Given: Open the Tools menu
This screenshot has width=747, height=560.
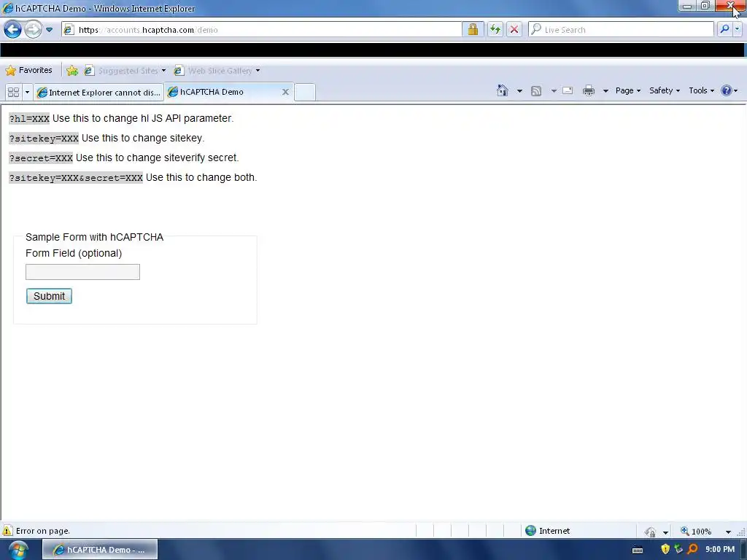Looking at the screenshot, I should tap(701, 90).
